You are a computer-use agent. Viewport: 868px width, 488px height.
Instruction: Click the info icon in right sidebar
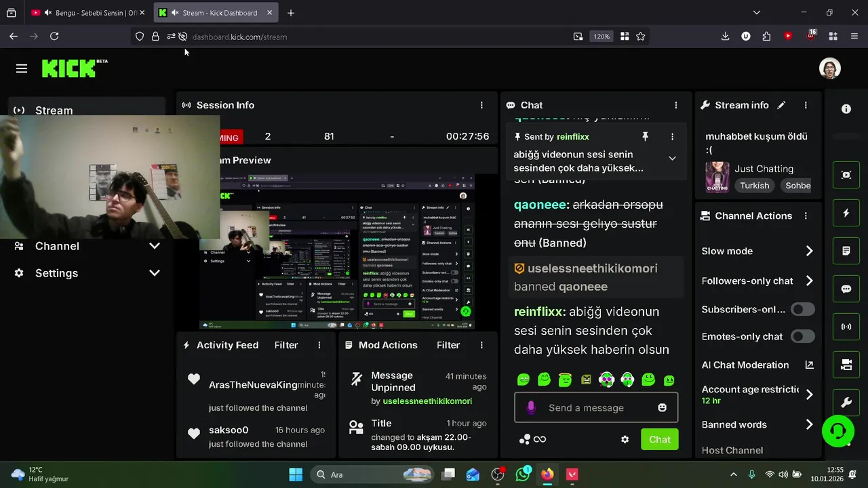(846, 108)
